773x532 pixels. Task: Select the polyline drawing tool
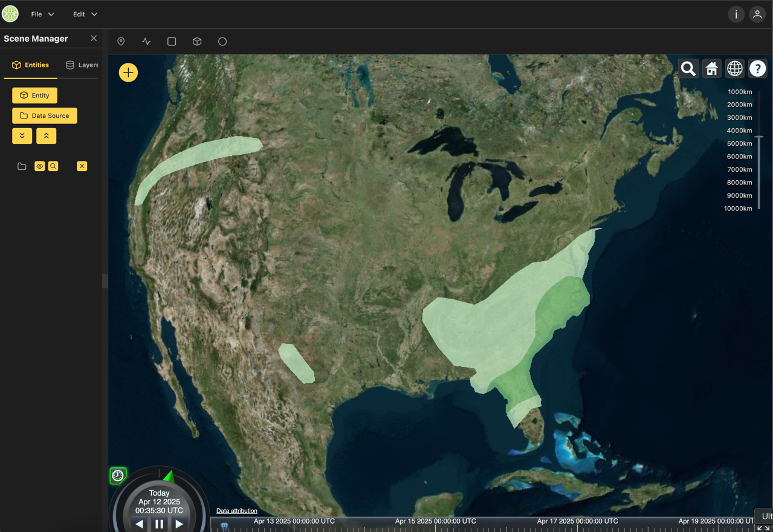click(146, 42)
